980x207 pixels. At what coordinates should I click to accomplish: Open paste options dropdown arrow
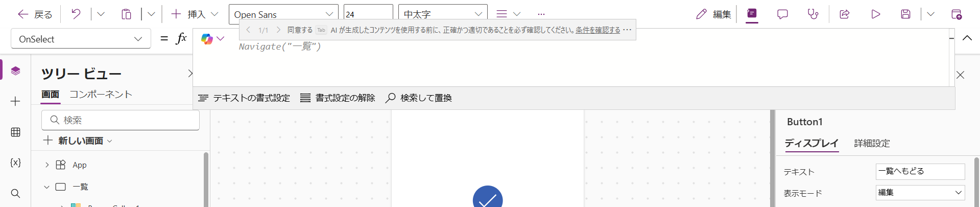pyautogui.click(x=151, y=14)
